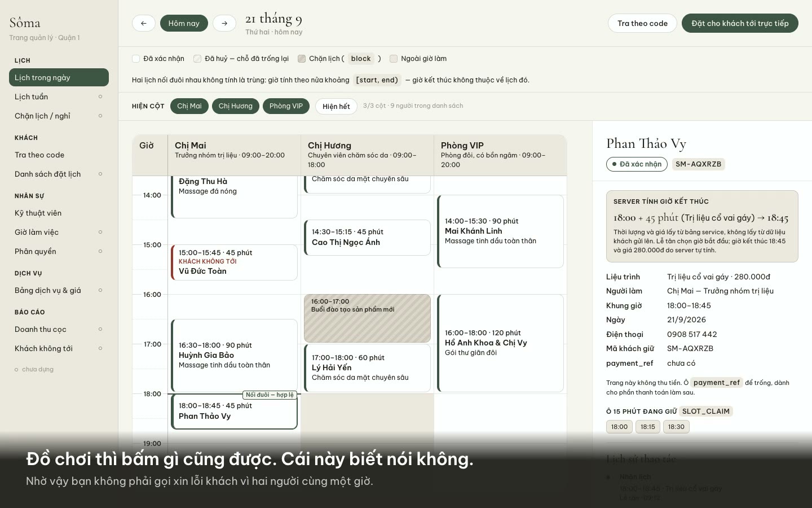Image resolution: width=812 pixels, height=508 pixels.
Task: Select Phan Thảo Vy 18:00 appointment card
Action: click(x=234, y=411)
